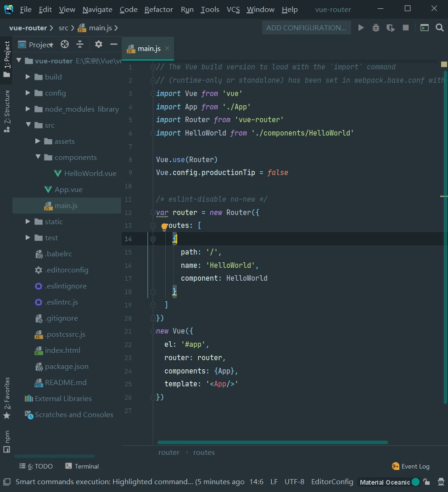Open the Project view dropdown

coord(36,45)
